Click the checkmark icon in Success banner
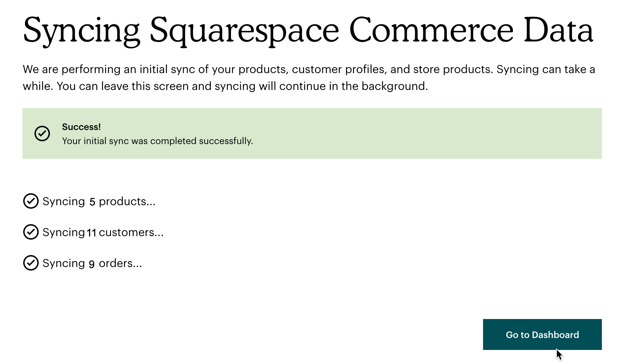The height and width of the screenshot is (364, 630). point(42,134)
